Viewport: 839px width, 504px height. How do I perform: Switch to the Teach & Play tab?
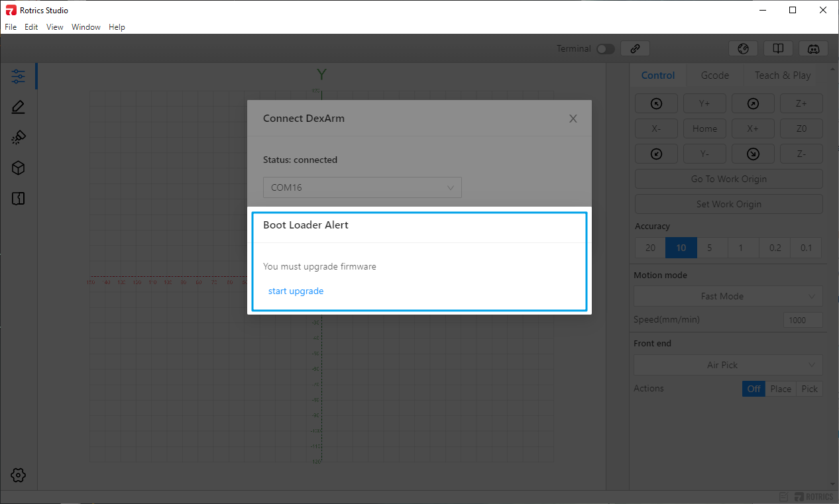[783, 75]
